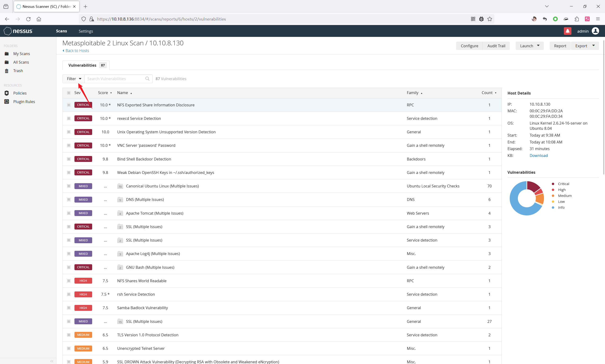The width and height of the screenshot is (605, 364).
Task: Open Unencrypted Telnet Server vulnerability
Action: tap(141, 348)
